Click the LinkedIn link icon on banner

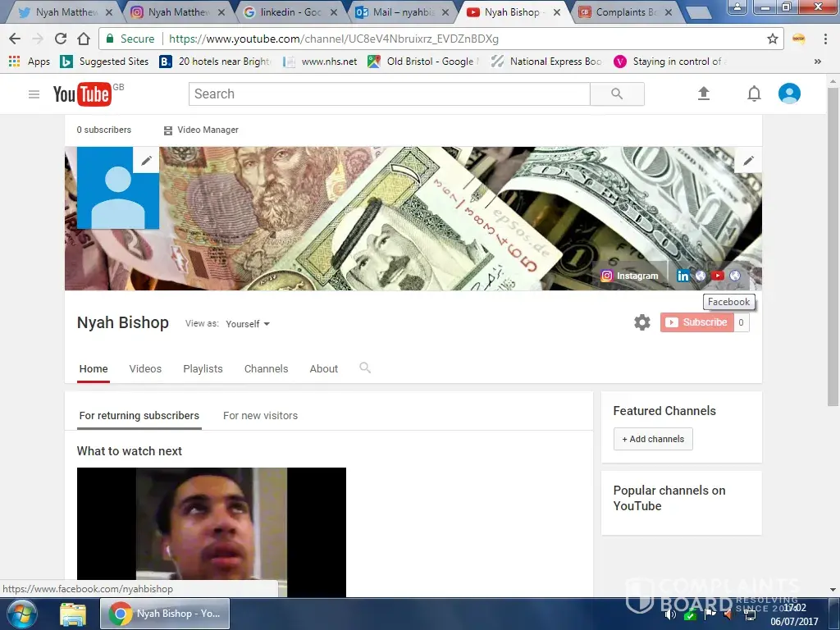682,276
